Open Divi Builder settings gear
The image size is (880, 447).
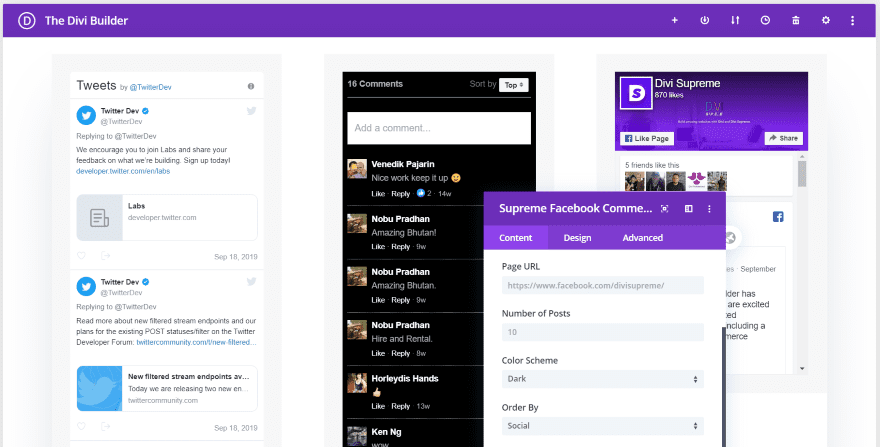click(x=826, y=20)
